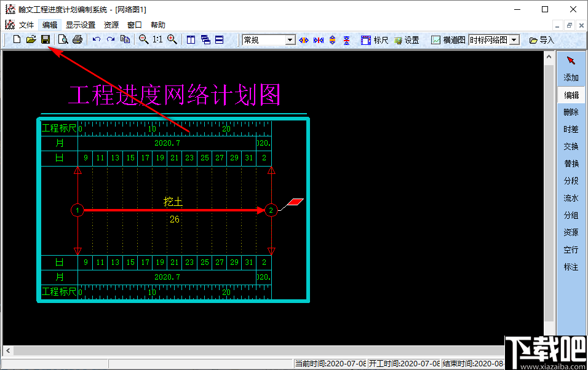Screen dimensions: 588x370
Task: Click the 导入 import button
Action: [x=541, y=40]
